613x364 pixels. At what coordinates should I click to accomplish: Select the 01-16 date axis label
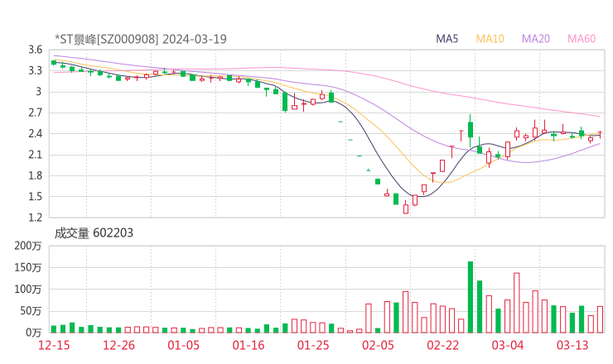(x=249, y=345)
